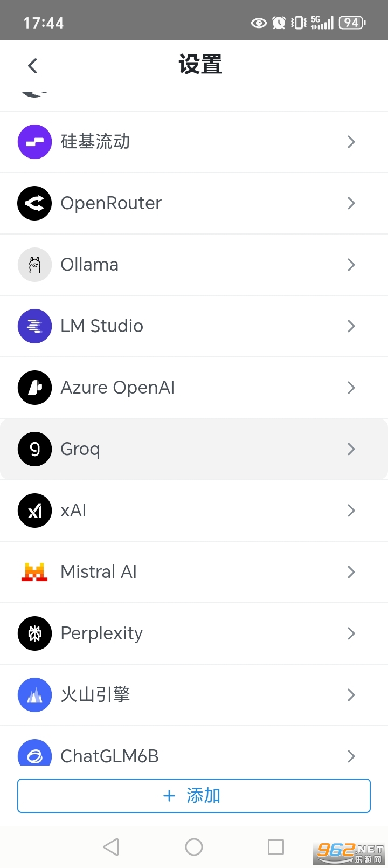388x868 pixels.
Task: Tap the 火山引擎 blue logo icon
Action: tap(34, 695)
